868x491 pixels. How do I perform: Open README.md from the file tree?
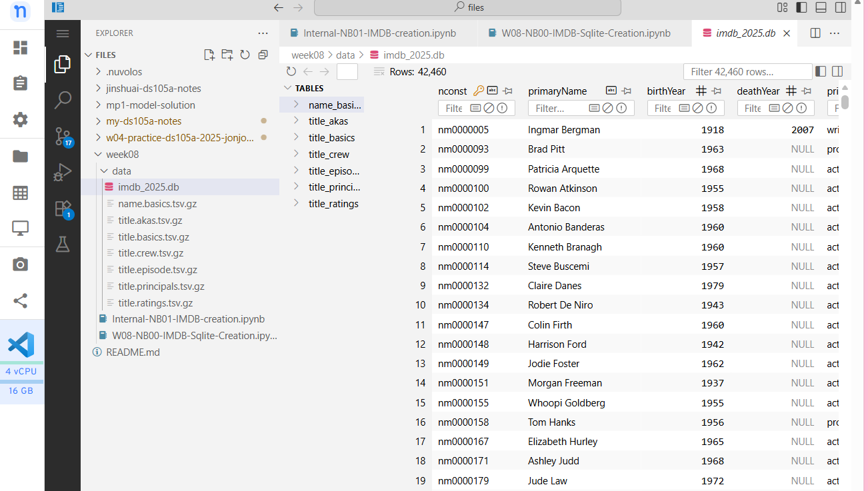click(133, 352)
